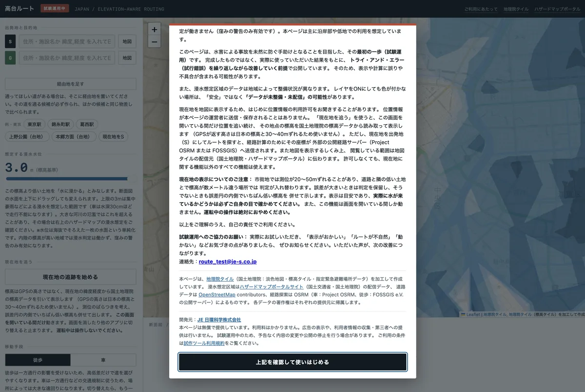Screen dimensions: 585x392
Task: Click 地図 button beside destination field
Action: coord(127,57)
